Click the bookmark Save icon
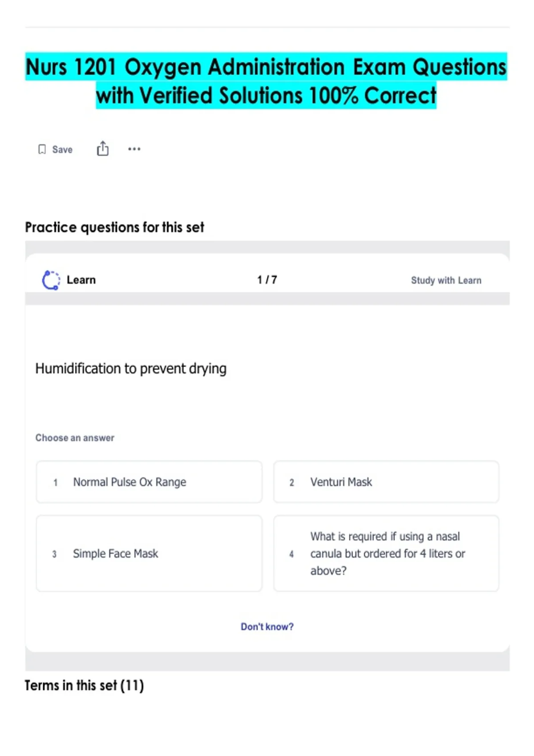The width and height of the screenshot is (534, 756). [x=42, y=149]
